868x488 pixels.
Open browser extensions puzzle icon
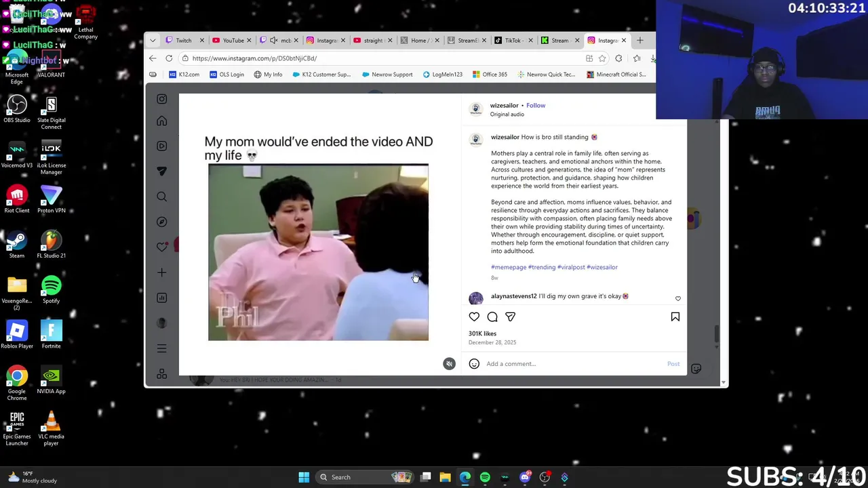pyautogui.click(x=618, y=58)
